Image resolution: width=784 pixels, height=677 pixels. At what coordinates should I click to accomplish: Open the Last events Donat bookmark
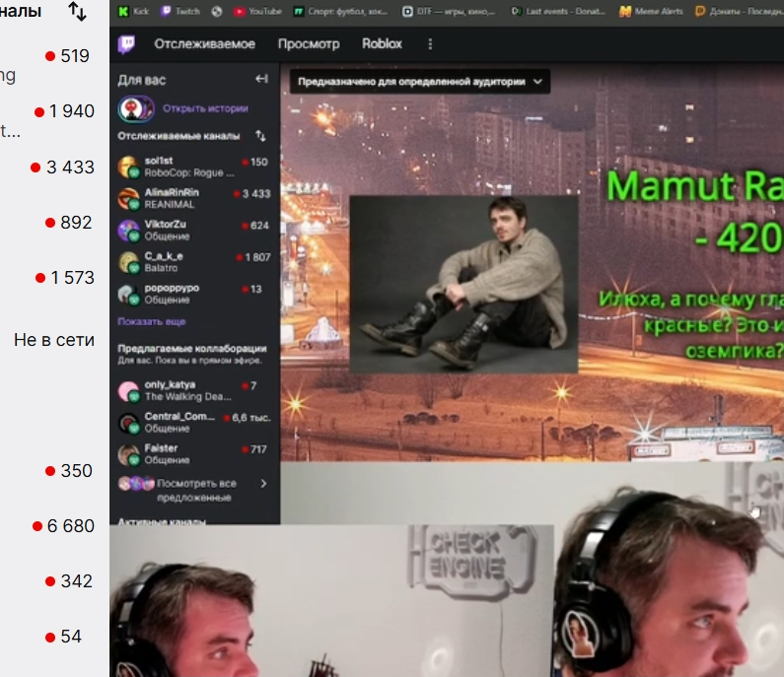click(x=558, y=11)
